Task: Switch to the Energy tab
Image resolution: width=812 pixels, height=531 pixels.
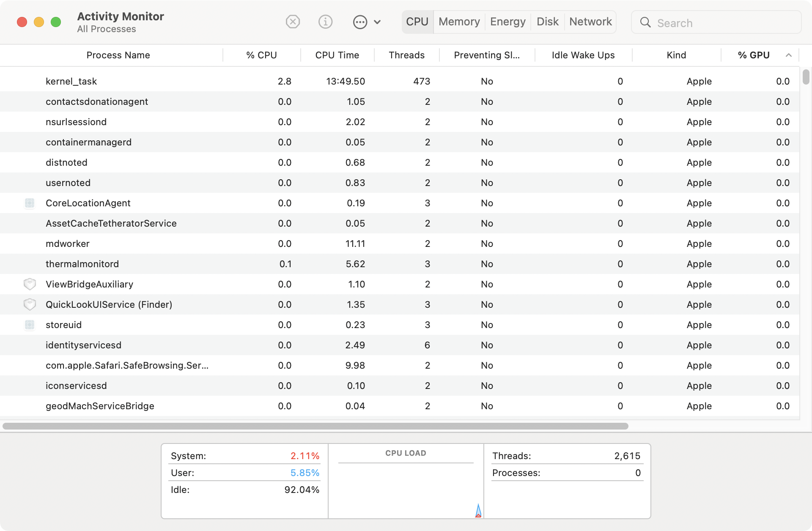Action: pos(507,22)
